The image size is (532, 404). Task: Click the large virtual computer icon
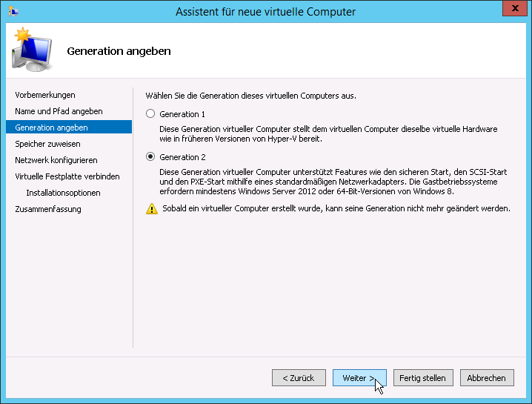32,50
